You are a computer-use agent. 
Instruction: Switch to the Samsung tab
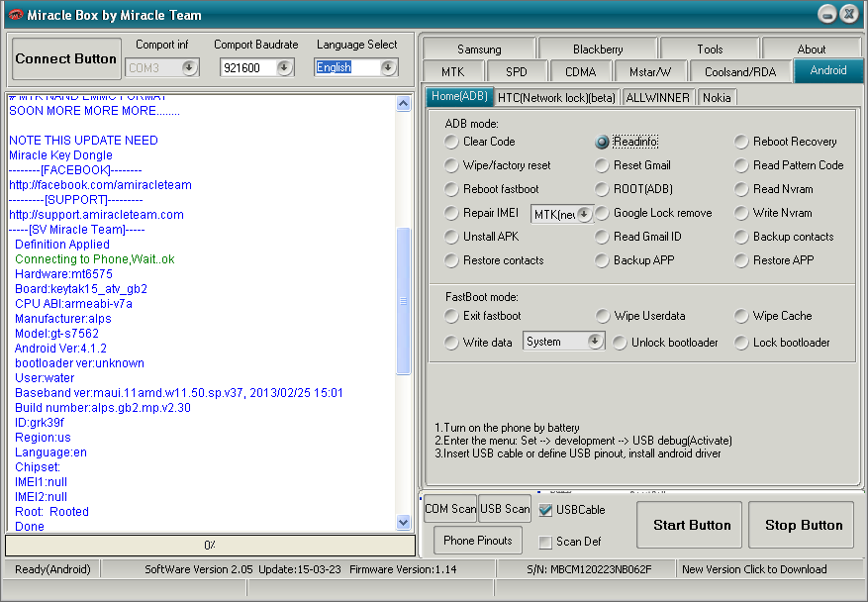tap(479, 50)
